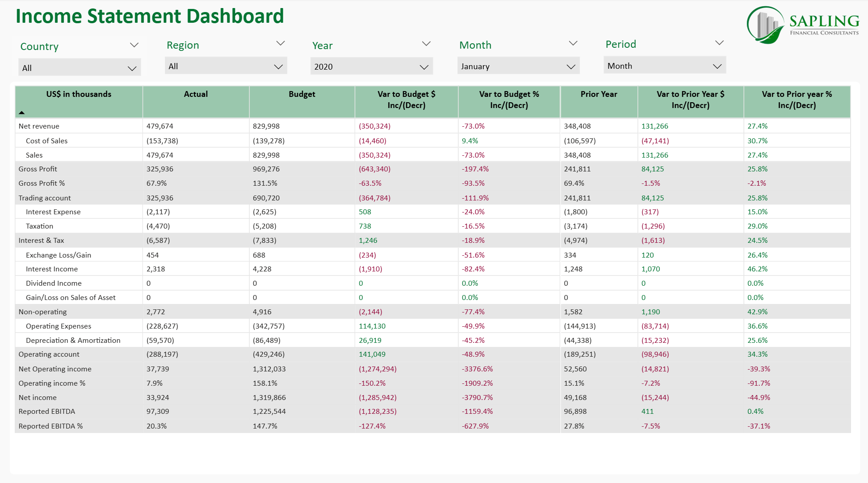Viewport: 868px width, 483px height.
Task: Collapse the Region slicer header chevron
Action: pos(281,43)
